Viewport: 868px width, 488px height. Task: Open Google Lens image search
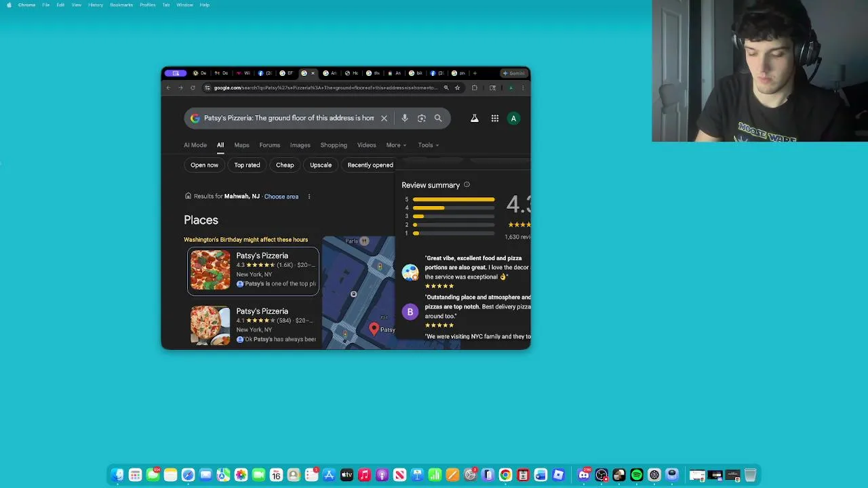point(421,118)
